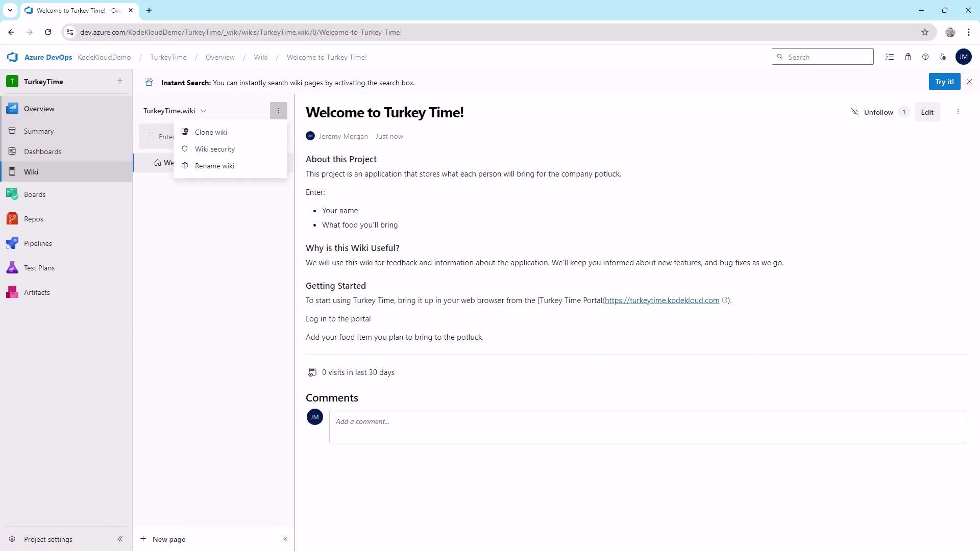Open the Chrome three-dot menu
This screenshot has width=980, height=551.
click(969, 32)
